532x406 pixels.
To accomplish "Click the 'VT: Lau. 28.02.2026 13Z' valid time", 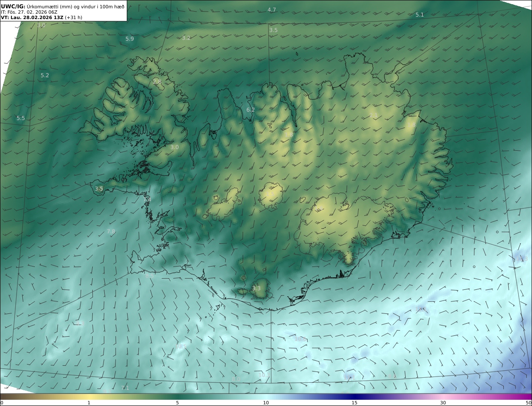I will coord(32,18).
